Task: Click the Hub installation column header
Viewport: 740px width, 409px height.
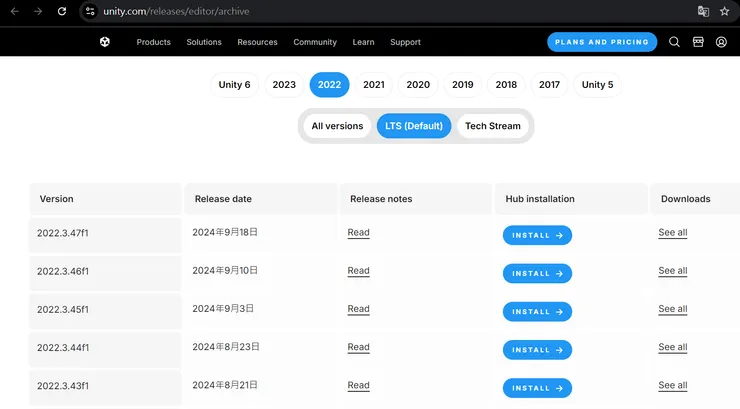Action: click(x=572, y=199)
